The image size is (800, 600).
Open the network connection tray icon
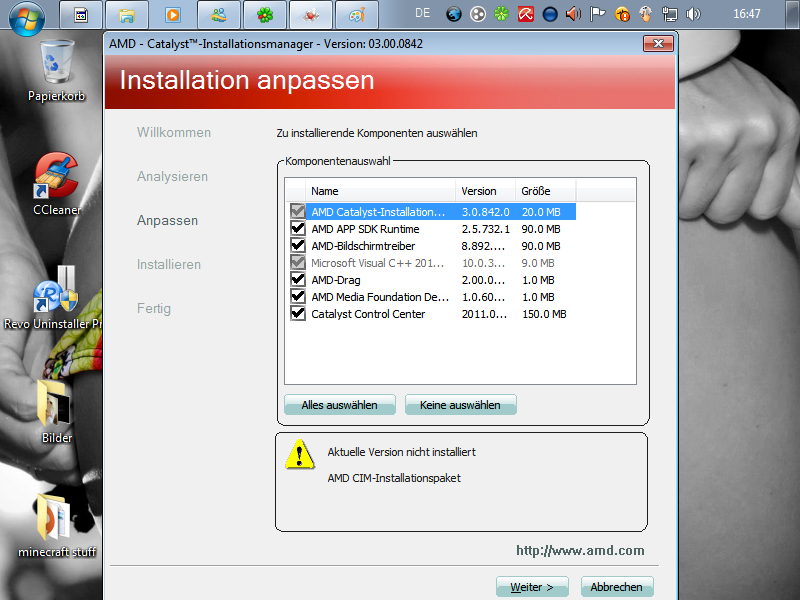click(x=670, y=14)
